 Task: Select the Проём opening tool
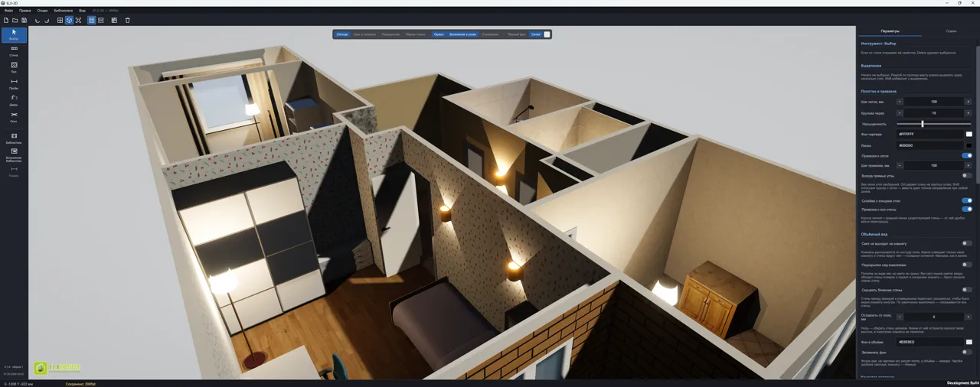[14, 84]
